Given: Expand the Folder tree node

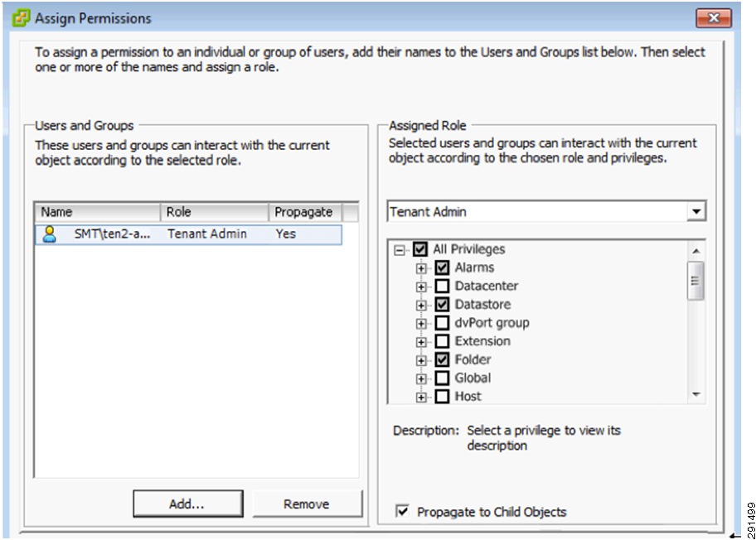Looking at the screenshot, I should point(421,361).
